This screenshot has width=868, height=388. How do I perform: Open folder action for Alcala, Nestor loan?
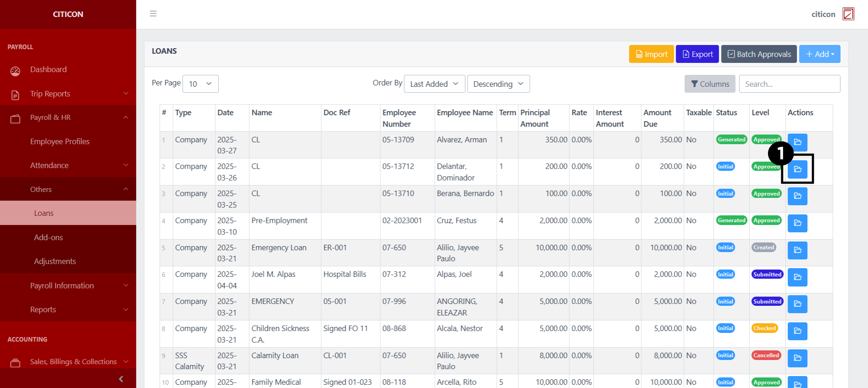pyautogui.click(x=797, y=331)
